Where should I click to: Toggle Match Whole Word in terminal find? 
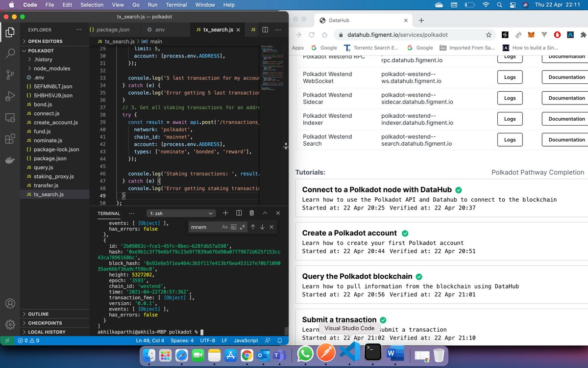tap(234, 227)
